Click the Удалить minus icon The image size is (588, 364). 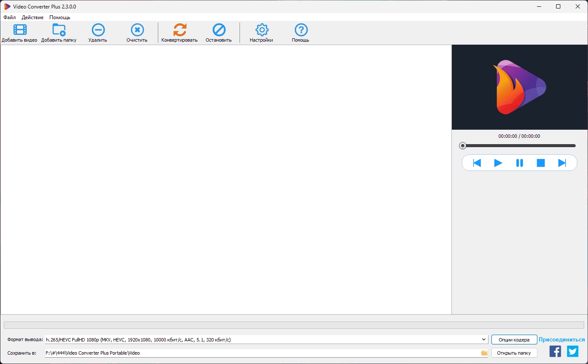point(98,30)
